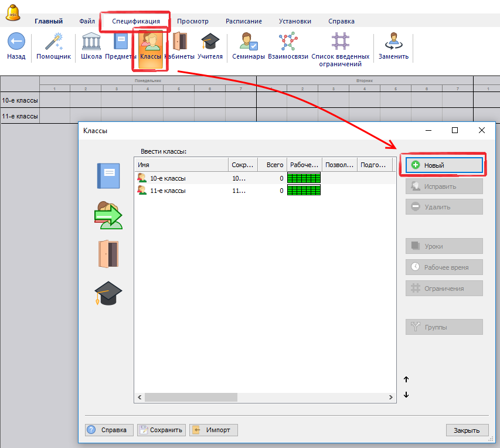Viewport: 500px width, 448px height.
Task: Open Список введенных ограничений icon
Action: tap(340, 42)
